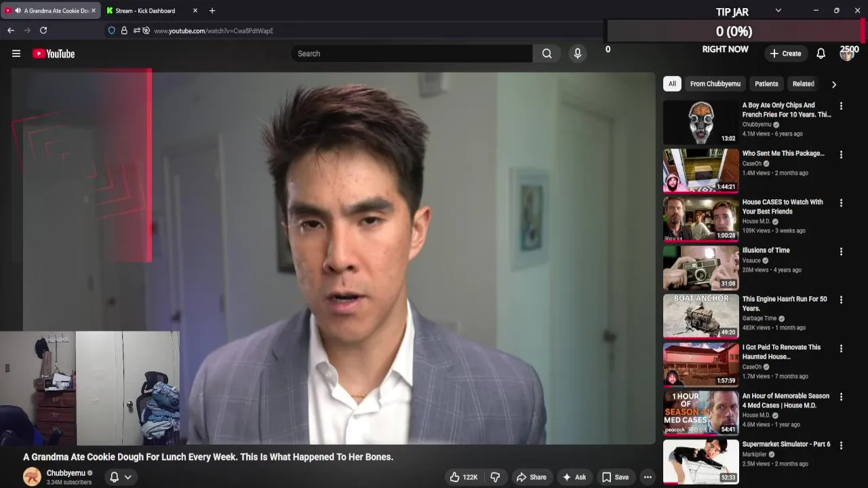Save video to playlist
Viewport: 868px width, 488px height.
tap(615, 477)
